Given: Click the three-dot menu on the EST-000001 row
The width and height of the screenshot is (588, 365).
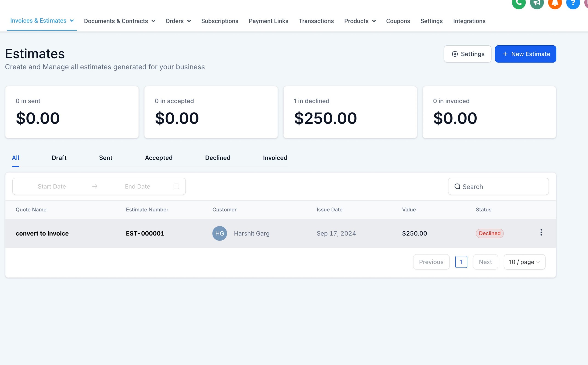Looking at the screenshot, I should (x=541, y=233).
